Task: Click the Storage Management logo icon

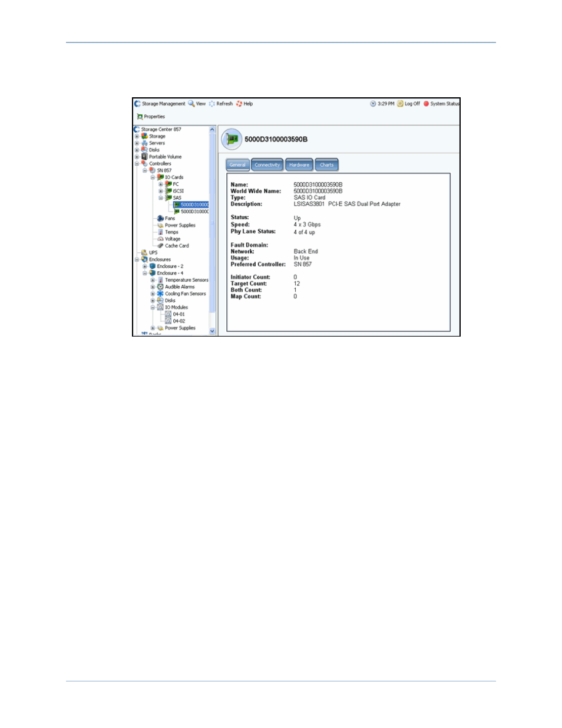Action: [137, 104]
